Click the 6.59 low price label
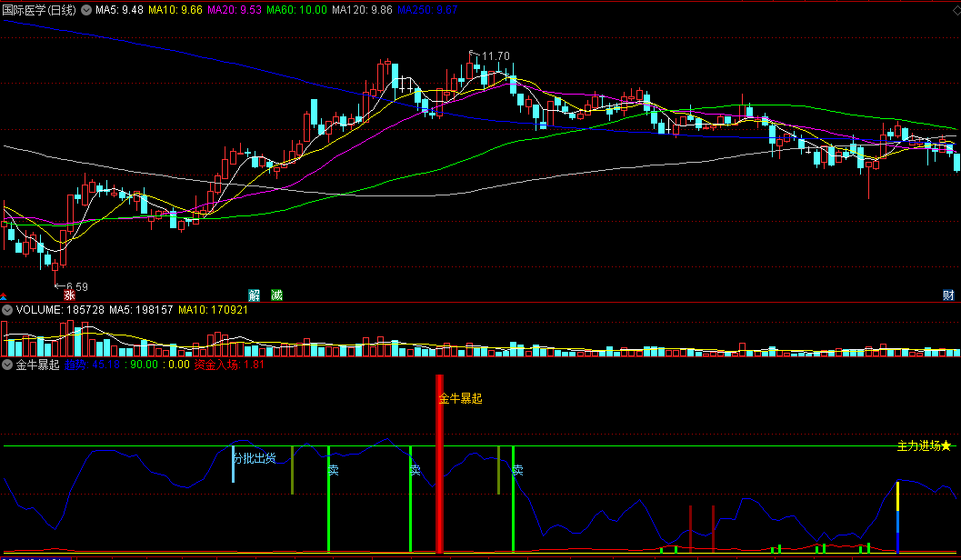 point(76,286)
